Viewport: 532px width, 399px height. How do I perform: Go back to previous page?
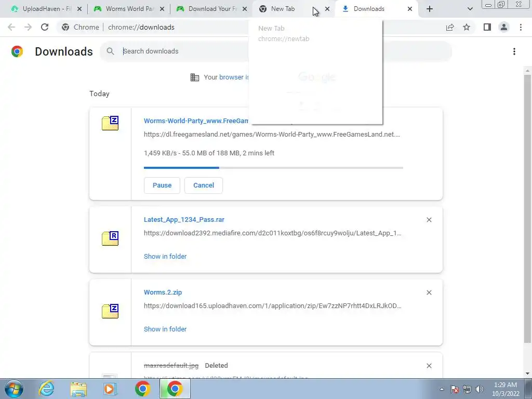tap(11, 27)
